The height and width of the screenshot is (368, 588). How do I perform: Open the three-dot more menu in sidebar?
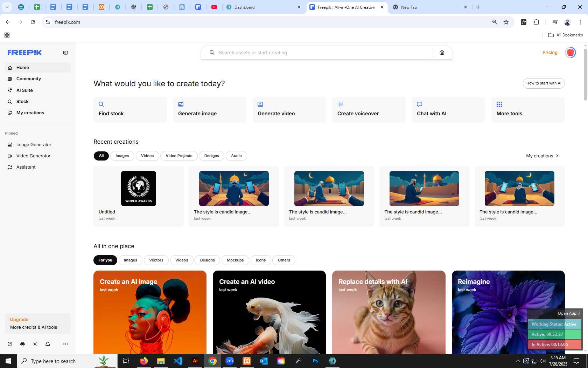click(65, 344)
